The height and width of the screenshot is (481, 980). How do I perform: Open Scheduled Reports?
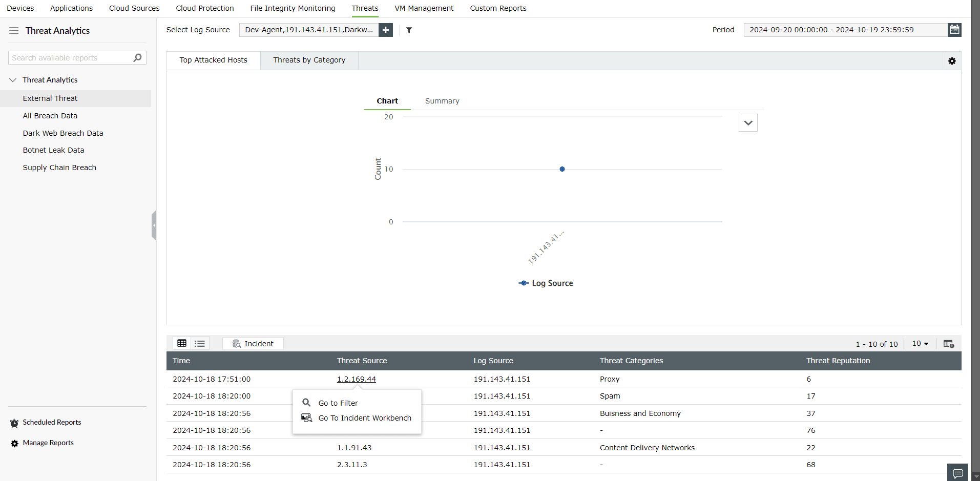[52, 423]
